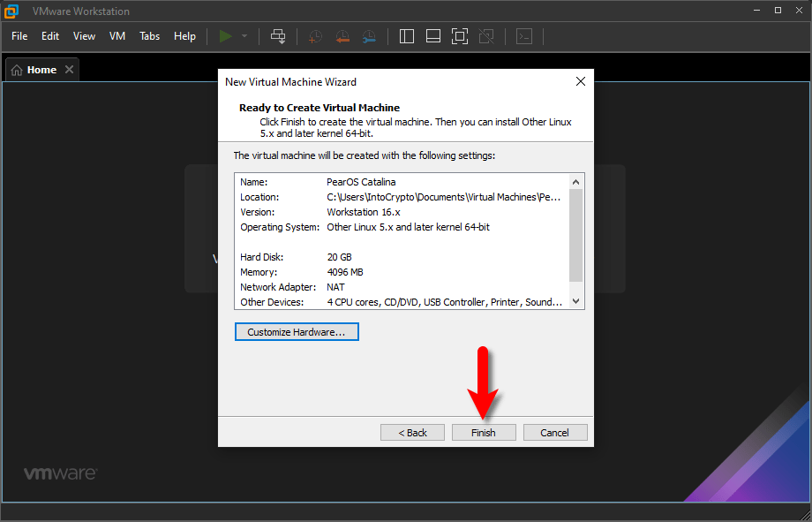Screen dimensions: 812x522
Task: Minimize the VMware Workstation window
Action: [x=756, y=11]
